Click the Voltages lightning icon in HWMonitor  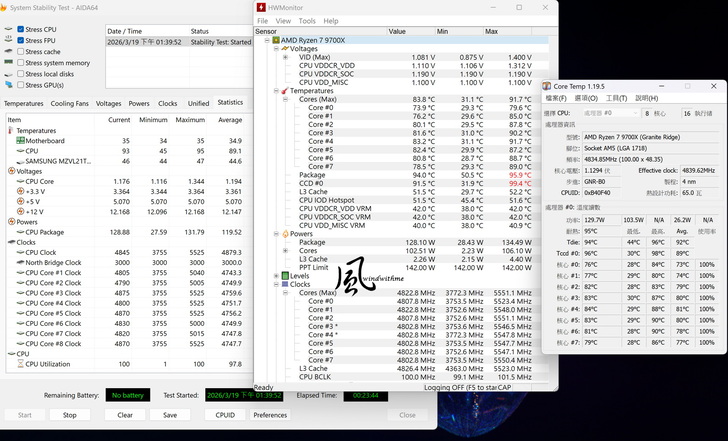click(284, 48)
